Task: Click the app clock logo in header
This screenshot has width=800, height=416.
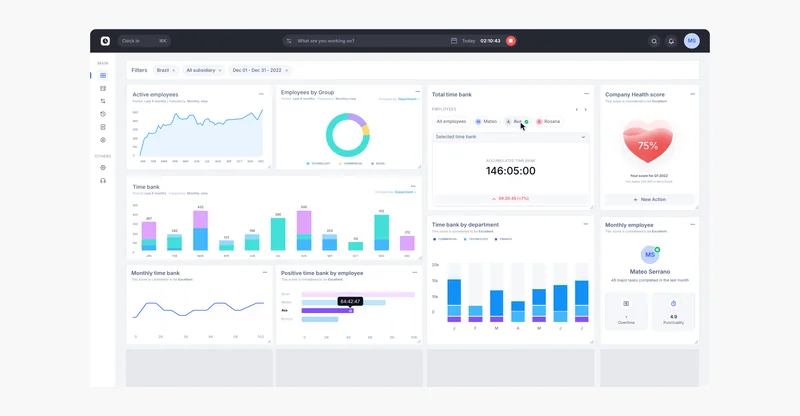Action: 105,41
